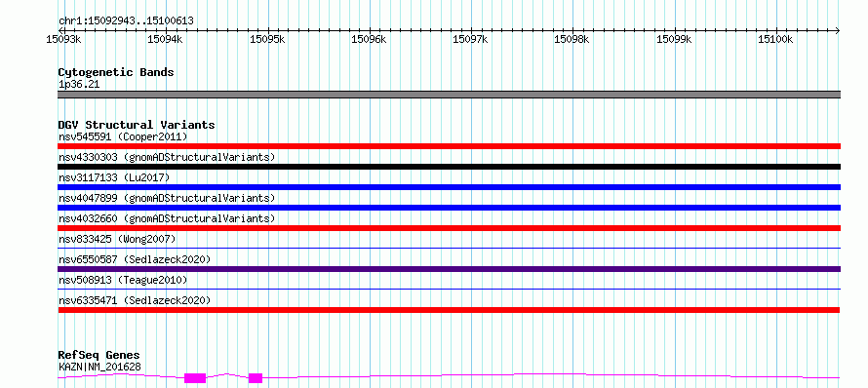Click the 1p36.21 band label
868x388 pixels.
tap(79, 85)
